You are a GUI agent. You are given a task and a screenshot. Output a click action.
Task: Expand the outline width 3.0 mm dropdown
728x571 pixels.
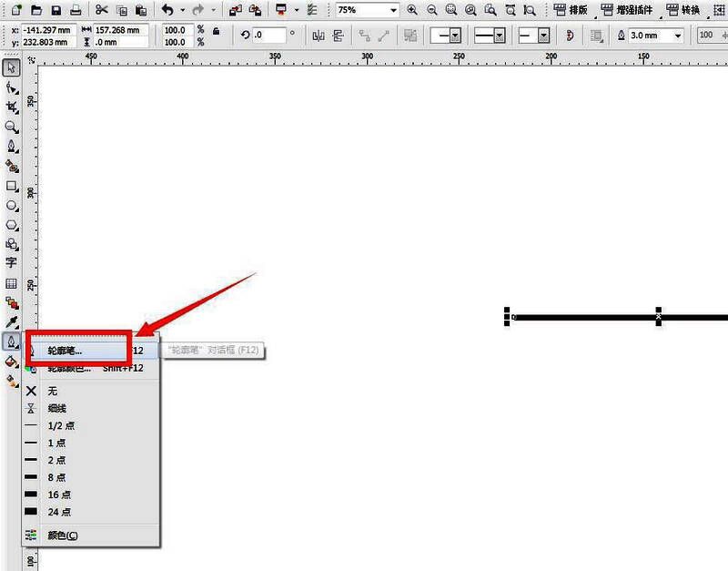[x=678, y=35]
